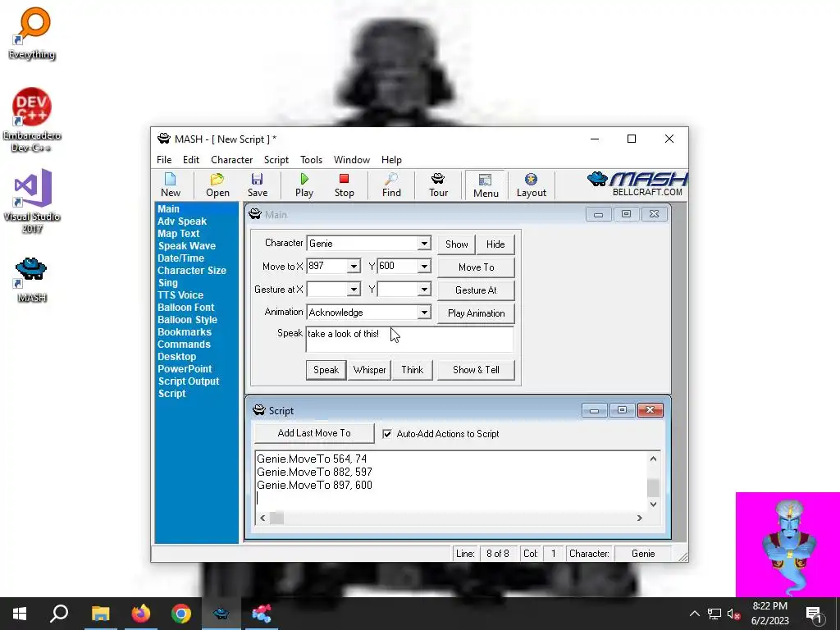840x630 pixels.
Task: Click the Gesture At button
Action: (477, 290)
